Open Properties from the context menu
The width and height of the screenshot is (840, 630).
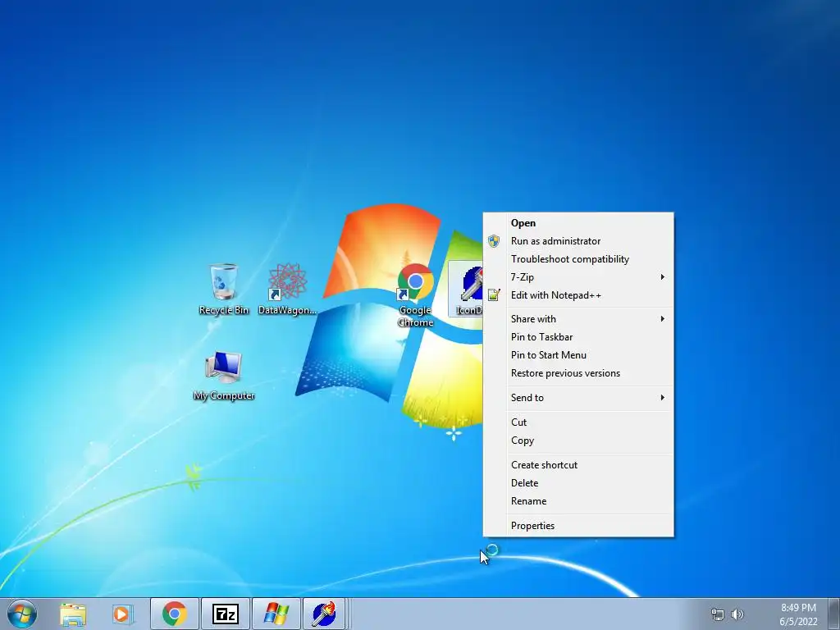pos(578,526)
